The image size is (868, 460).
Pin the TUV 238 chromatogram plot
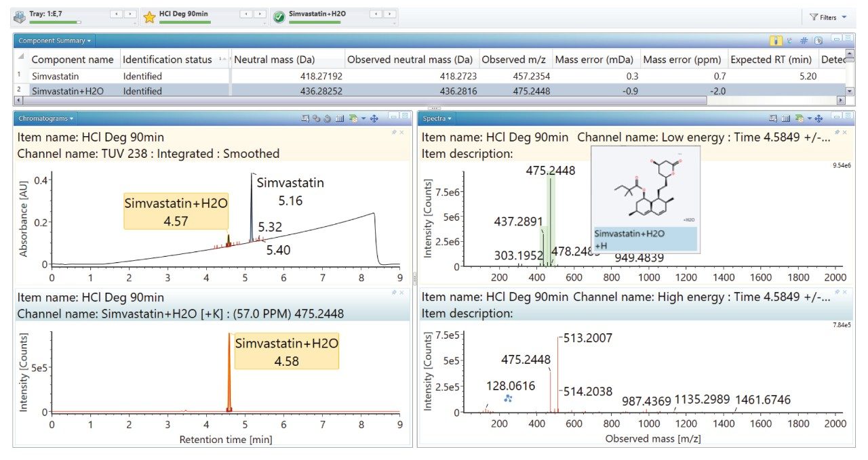pos(395,132)
